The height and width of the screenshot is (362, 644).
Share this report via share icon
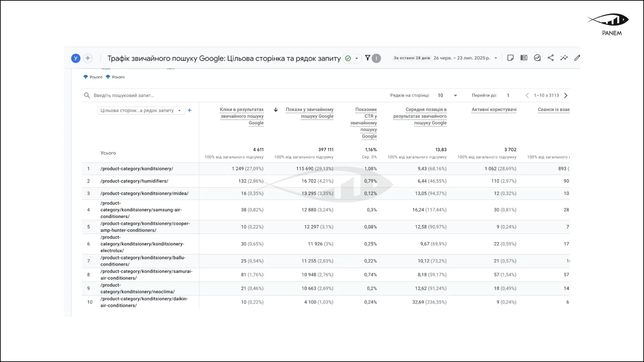[x=551, y=58]
